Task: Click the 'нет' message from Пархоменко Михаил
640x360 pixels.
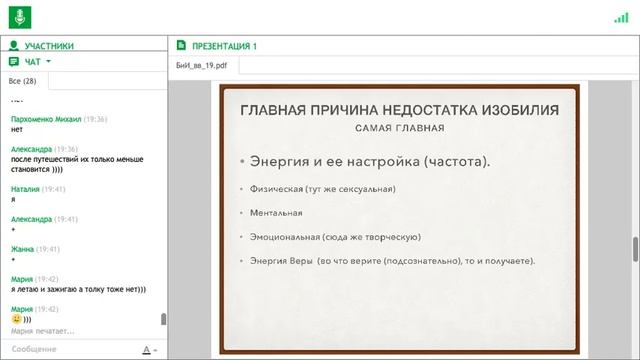Action: tap(17, 129)
